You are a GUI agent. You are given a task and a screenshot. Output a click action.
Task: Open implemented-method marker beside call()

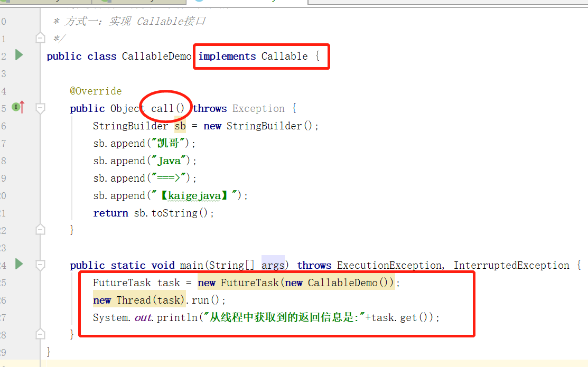(x=18, y=107)
